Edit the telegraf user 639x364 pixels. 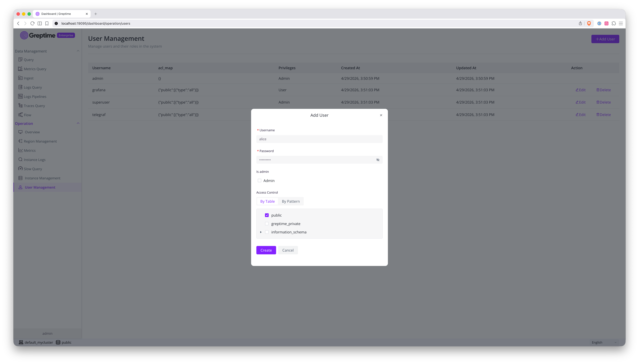click(580, 115)
